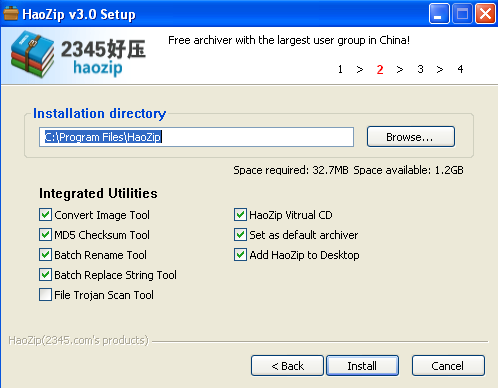Click the HaoZip v3.0 Setup title
498x388 pixels.
(79, 14)
